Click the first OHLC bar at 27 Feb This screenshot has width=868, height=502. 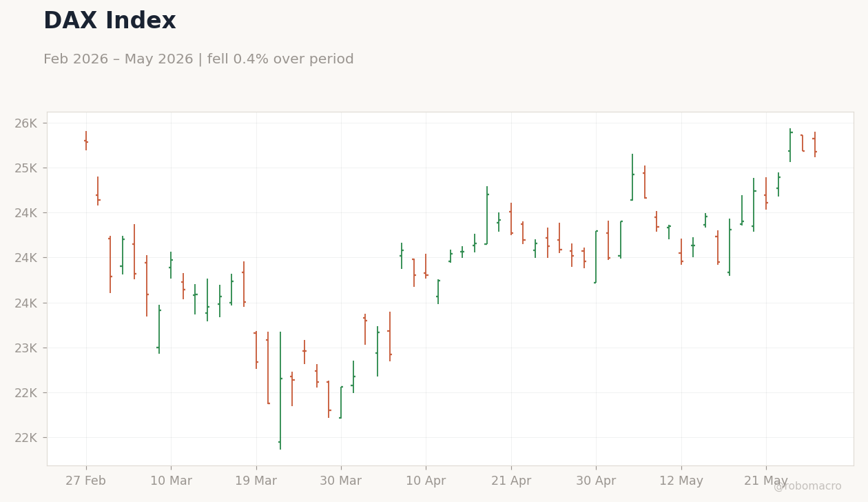(x=86, y=141)
